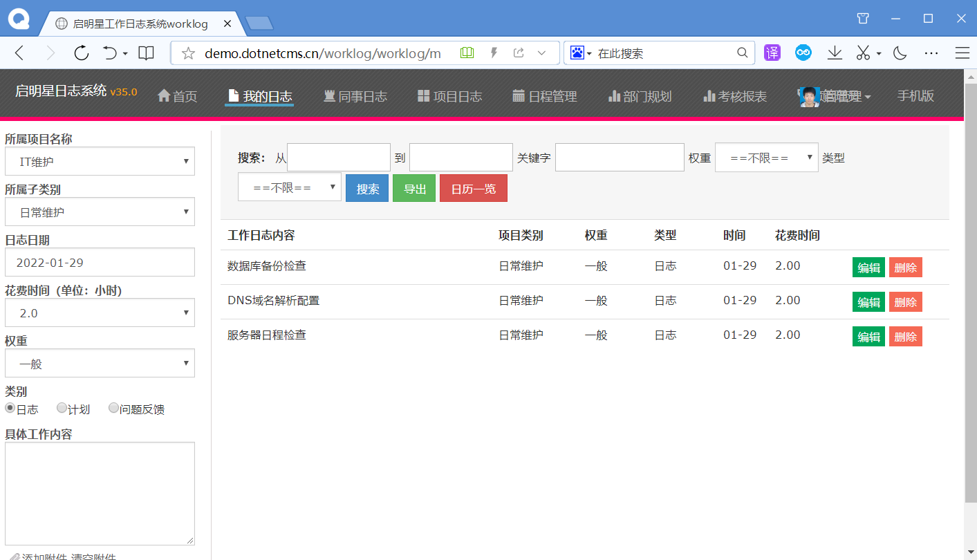Open the translate extension icon
The width and height of the screenshot is (977, 560).
772,53
